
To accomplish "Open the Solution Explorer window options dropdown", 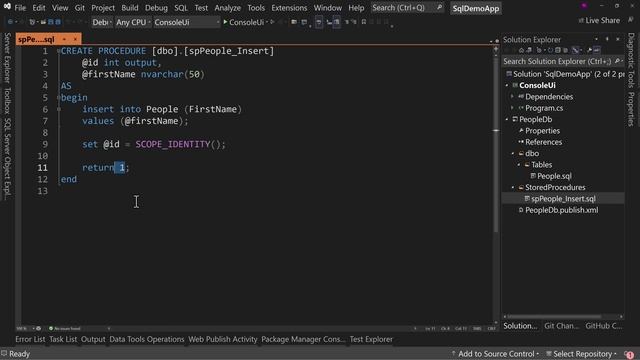I will [596, 39].
